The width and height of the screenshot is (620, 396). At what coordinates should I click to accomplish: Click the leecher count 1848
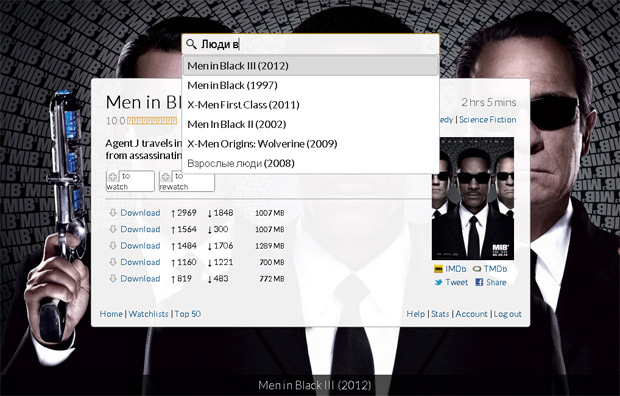click(223, 212)
